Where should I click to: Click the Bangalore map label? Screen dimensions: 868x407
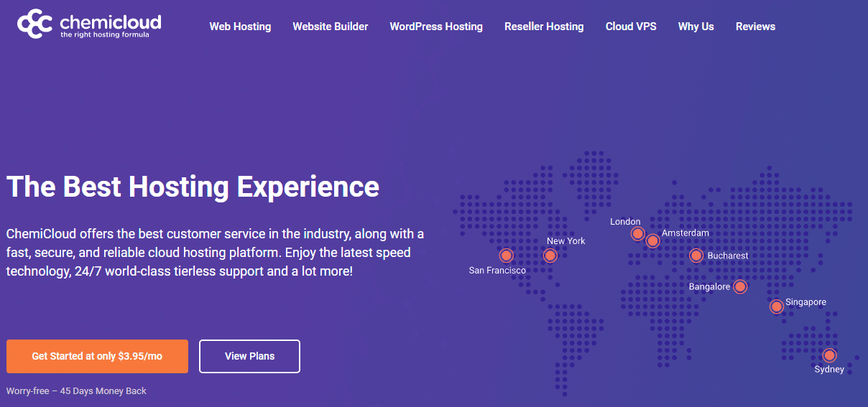tap(709, 287)
